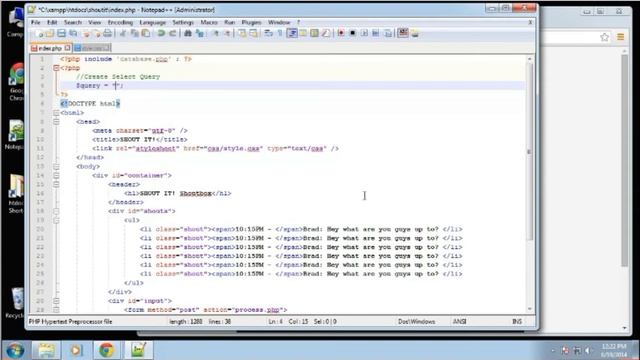
Task: Click the Notepad++ scrollbar down arrow
Action: tap(529, 309)
